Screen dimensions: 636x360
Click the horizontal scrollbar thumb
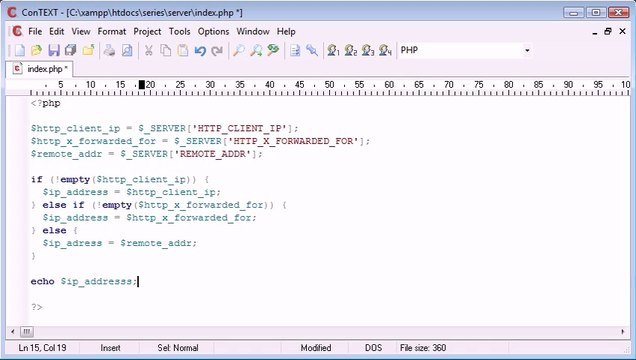(x=26, y=332)
